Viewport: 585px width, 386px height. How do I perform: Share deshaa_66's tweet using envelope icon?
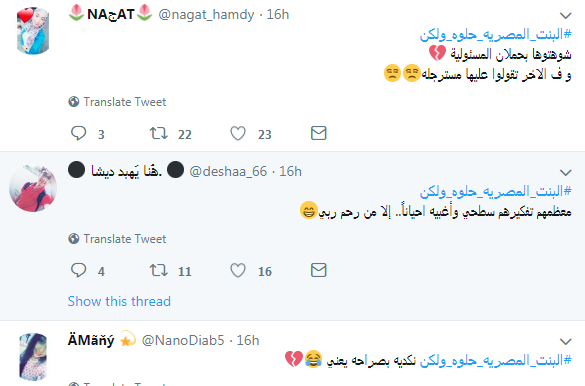tap(319, 270)
